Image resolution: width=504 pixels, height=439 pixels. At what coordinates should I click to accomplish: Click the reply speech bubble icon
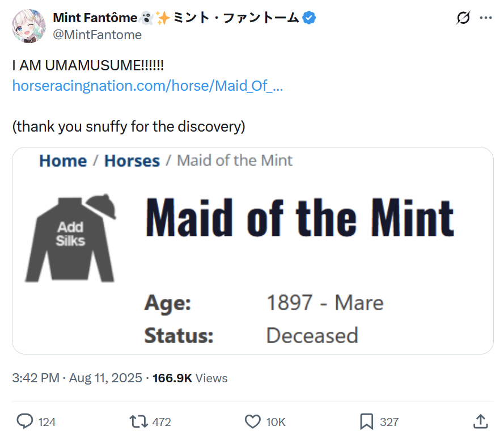(25, 421)
